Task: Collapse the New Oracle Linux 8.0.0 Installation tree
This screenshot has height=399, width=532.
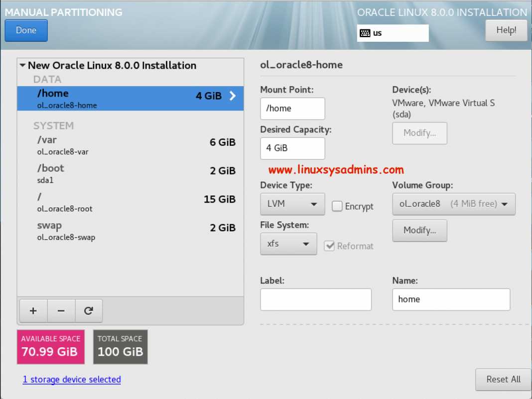Action: 22,65
